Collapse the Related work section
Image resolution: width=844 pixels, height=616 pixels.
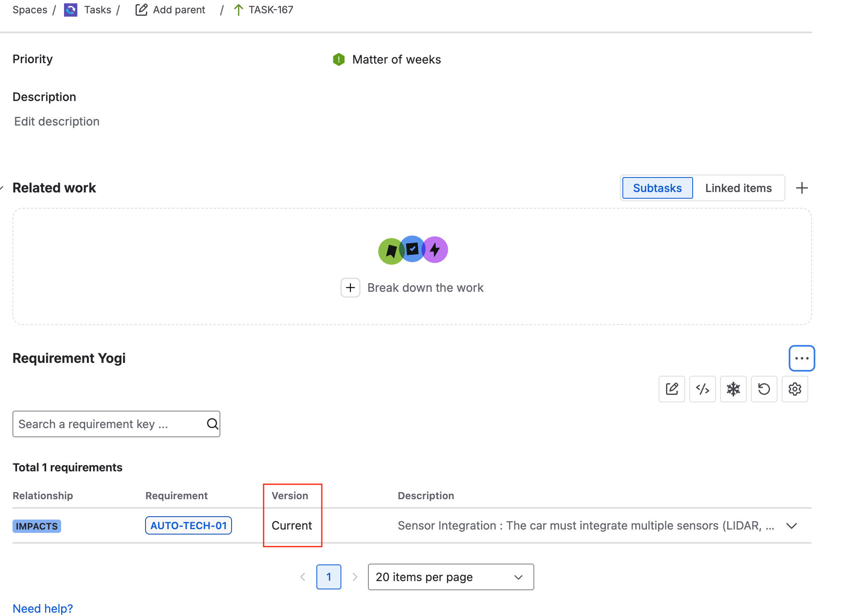pos(2,188)
